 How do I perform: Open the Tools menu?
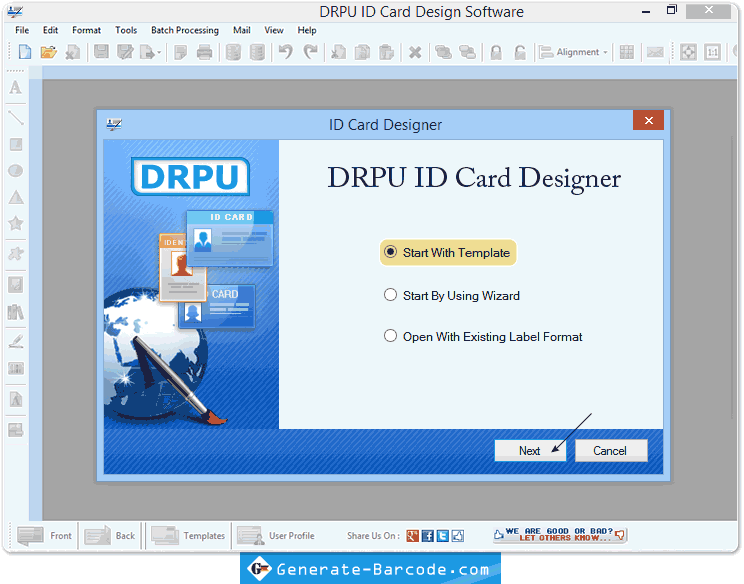126,30
